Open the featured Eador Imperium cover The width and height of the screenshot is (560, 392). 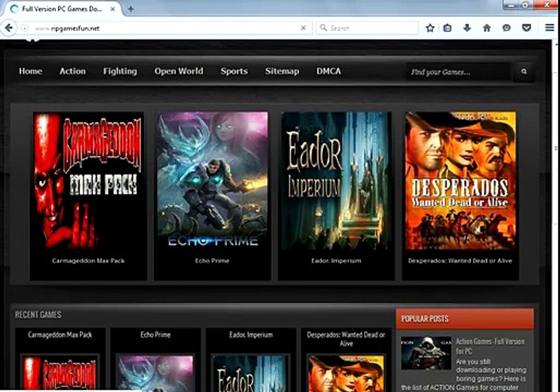(x=336, y=180)
